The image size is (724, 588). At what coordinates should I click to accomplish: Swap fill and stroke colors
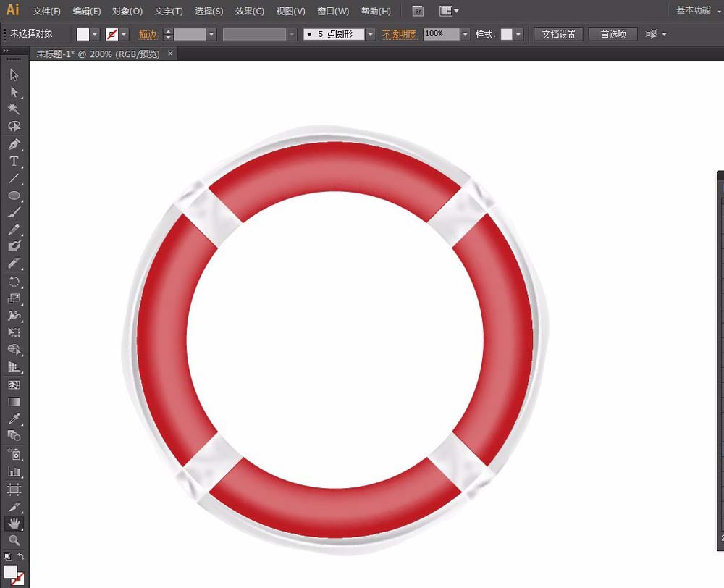pos(21,556)
